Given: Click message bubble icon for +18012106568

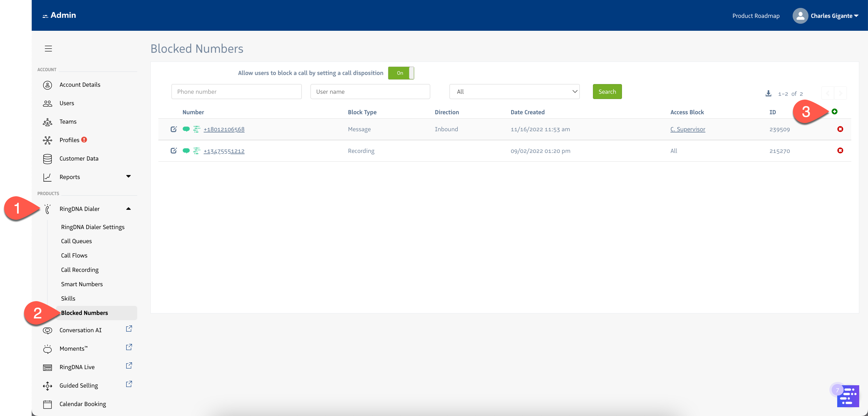Looking at the screenshot, I should click(x=186, y=129).
